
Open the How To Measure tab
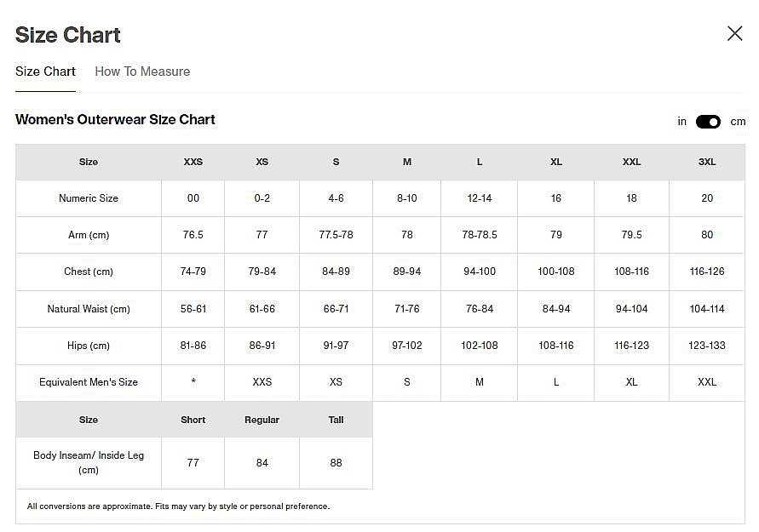[142, 72]
